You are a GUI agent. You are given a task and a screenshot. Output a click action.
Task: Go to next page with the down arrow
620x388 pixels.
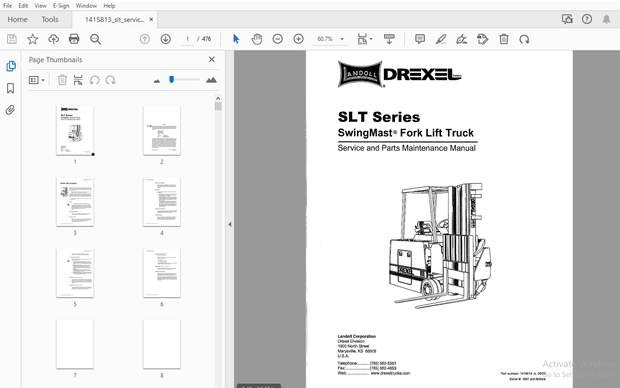[166, 39]
